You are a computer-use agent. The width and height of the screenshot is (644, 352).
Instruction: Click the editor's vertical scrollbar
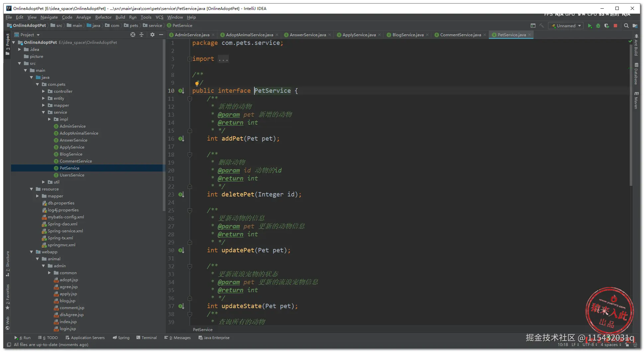point(631,116)
